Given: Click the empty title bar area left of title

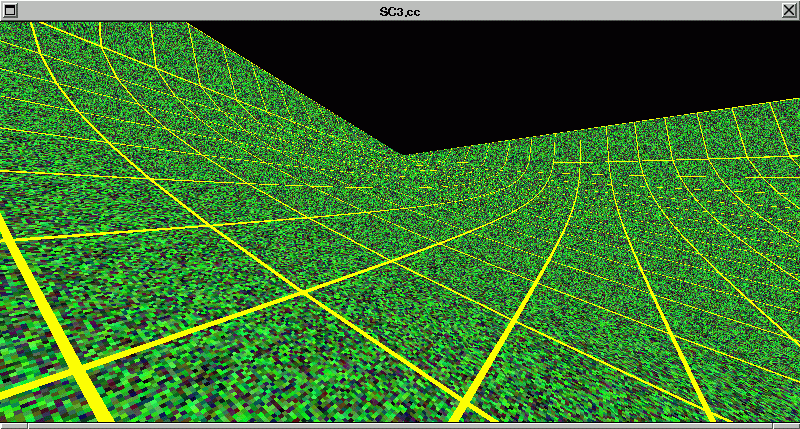Looking at the screenshot, I should click(200, 9).
